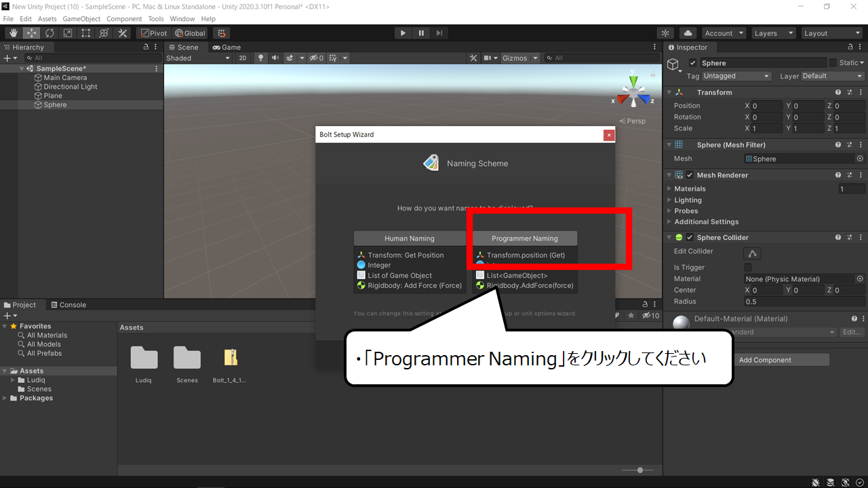Select Directional Light in Hierarchy
Viewport: 868px width, 488px height.
pyautogui.click(x=71, y=87)
